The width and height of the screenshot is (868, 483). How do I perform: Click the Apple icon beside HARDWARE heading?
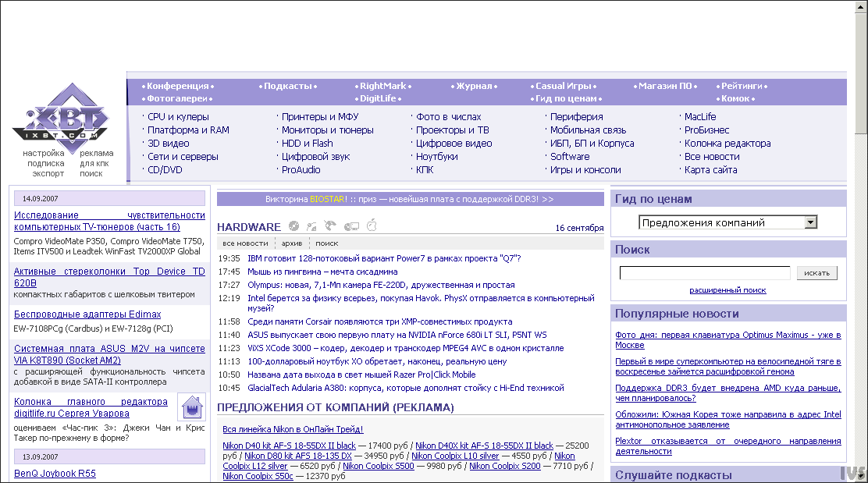tap(372, 226)
